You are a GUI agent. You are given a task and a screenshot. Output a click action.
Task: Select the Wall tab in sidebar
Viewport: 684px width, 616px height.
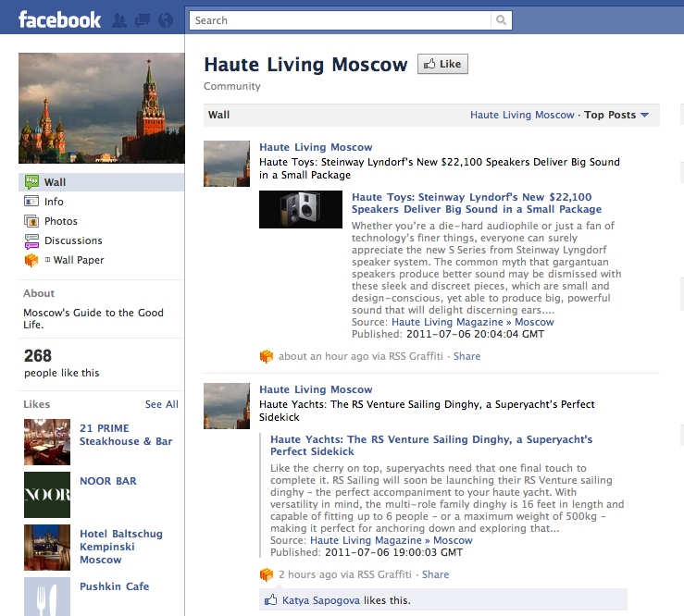coord(55,182)
